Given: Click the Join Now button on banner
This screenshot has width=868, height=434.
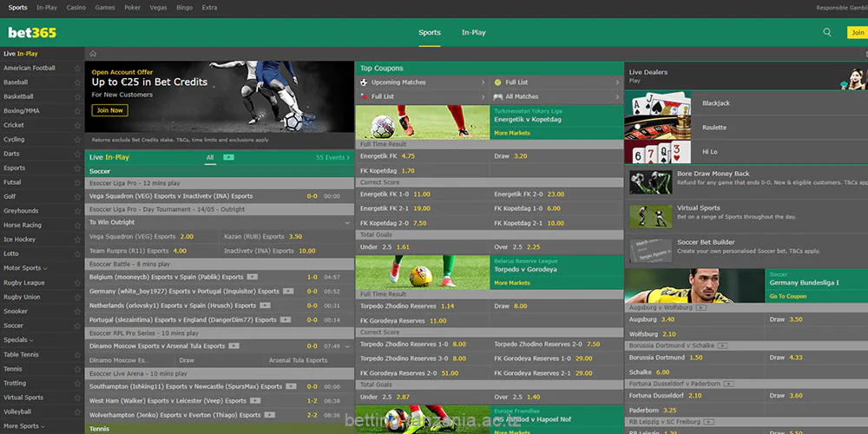Looking at the screenshot, I should point(109,110).
